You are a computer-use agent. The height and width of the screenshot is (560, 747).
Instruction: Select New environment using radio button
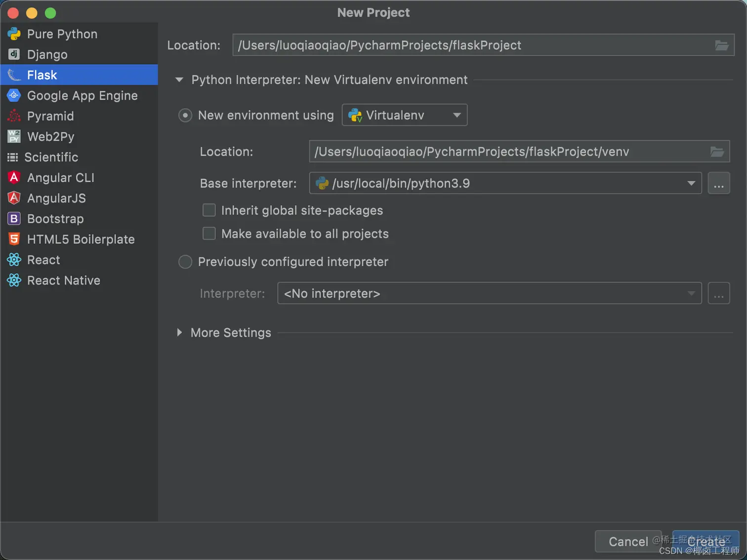point(185,116)
